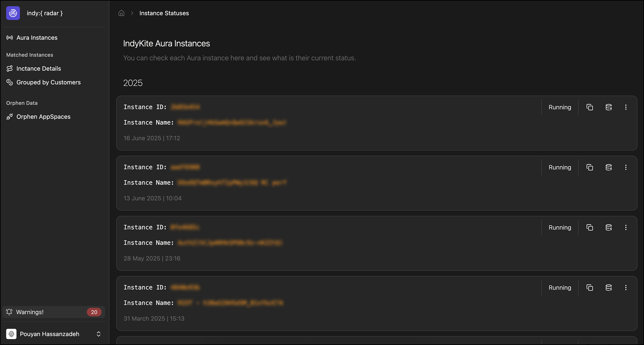644x345 pixels.
Task: Open the three-dot menu on the 28 May card
Action: click(626, 227)
